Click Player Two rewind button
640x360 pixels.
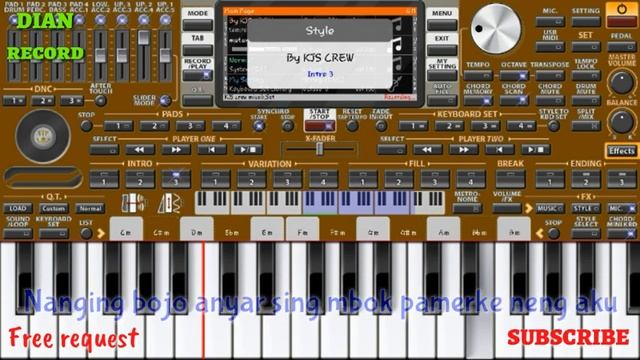click(x=427, y=150)
